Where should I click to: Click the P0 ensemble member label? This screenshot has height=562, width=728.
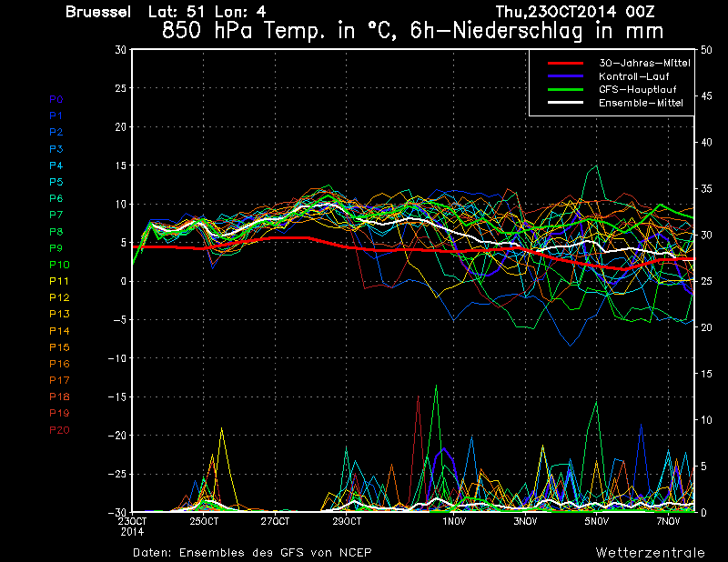point(56,99)
